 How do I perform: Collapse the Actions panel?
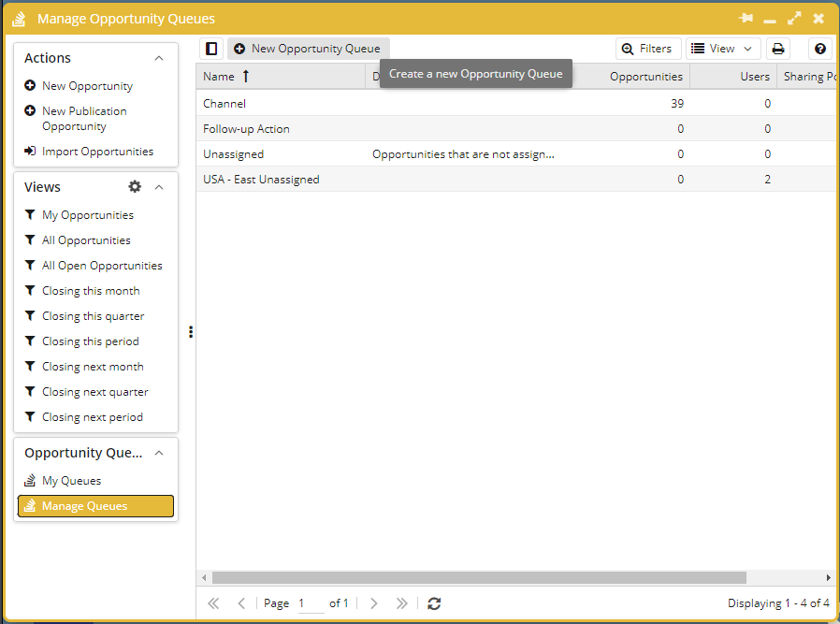[157, 57]
